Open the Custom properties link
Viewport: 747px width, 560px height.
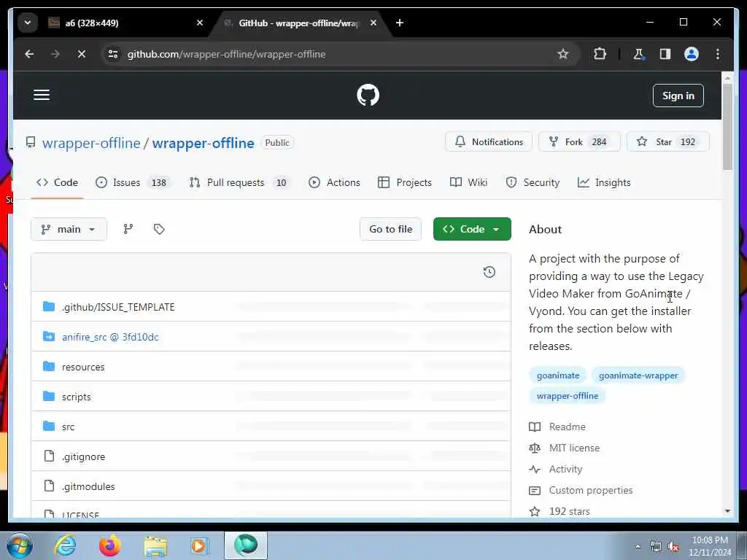click(x=581, y=490)
